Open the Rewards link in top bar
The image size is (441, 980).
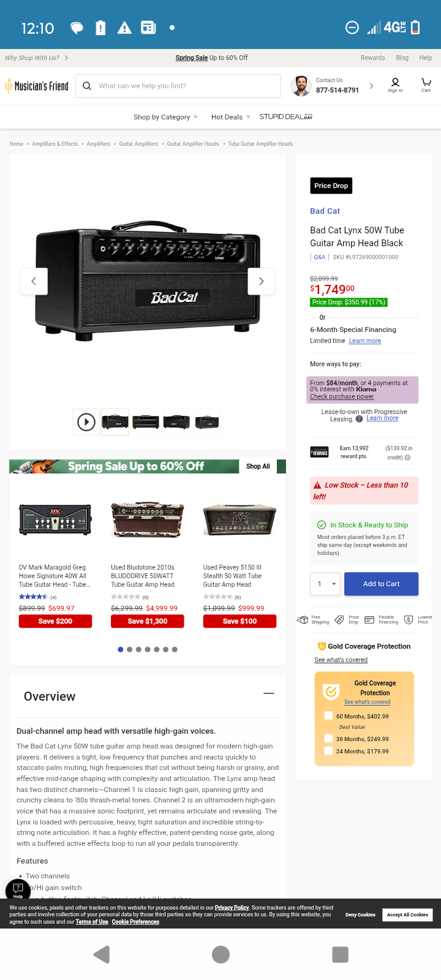click(372, 58)
